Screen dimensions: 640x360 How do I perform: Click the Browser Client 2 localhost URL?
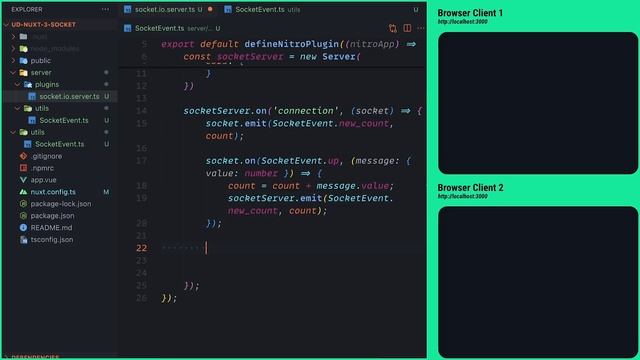[x=462, y=196]
